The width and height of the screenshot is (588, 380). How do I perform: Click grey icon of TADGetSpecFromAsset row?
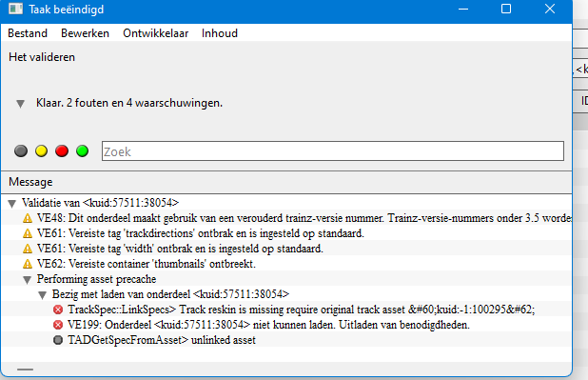click(58, 340)
